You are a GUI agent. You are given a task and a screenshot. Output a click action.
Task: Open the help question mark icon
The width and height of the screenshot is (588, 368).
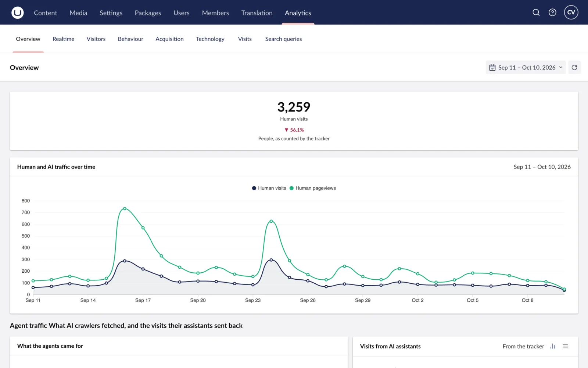click(x=552, y=13)
